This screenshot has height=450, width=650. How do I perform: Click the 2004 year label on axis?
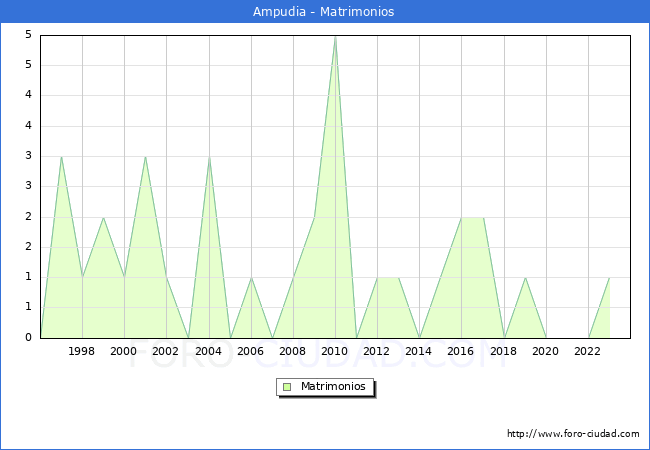coord(209,351)
